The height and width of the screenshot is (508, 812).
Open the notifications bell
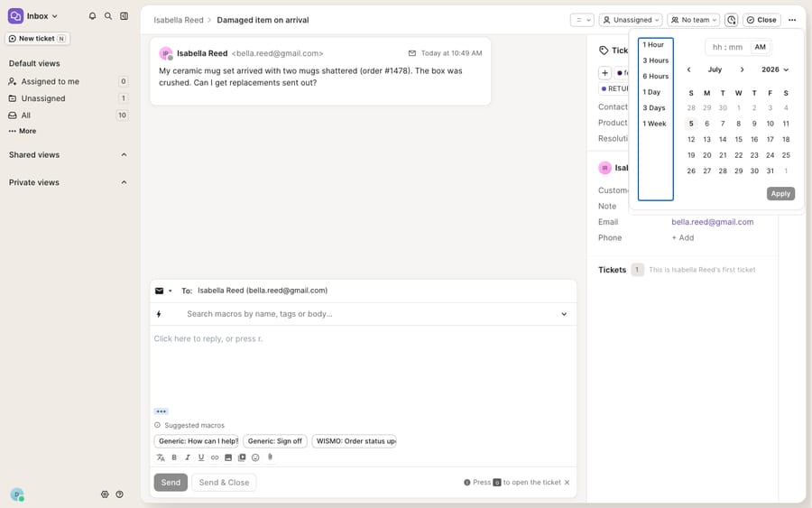coord(92,16)
